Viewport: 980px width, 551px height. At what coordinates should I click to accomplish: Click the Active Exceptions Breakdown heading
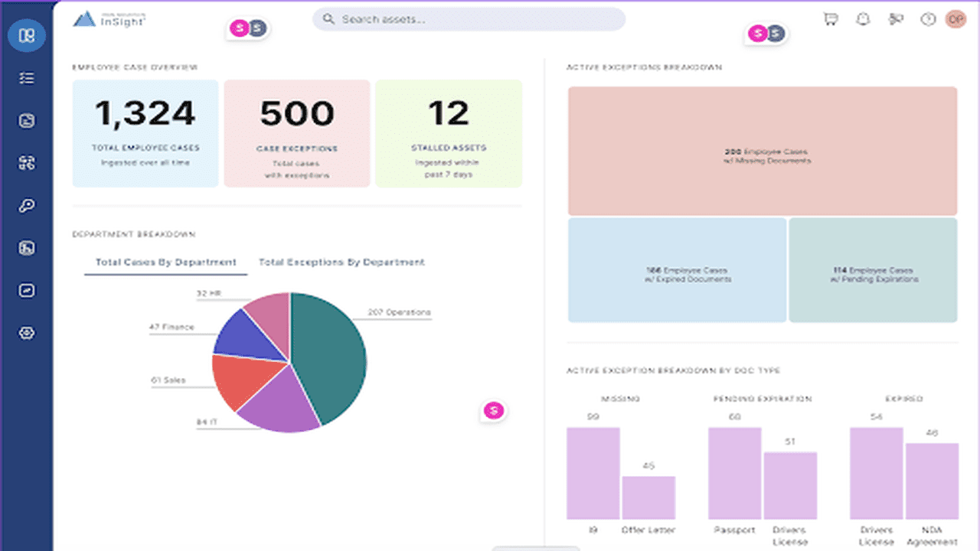coord(644,67)
